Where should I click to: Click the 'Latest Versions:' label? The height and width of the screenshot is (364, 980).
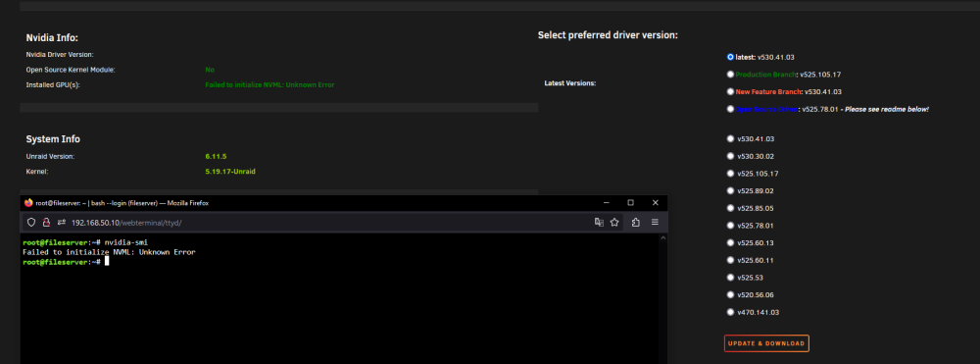tap(570, 83)
